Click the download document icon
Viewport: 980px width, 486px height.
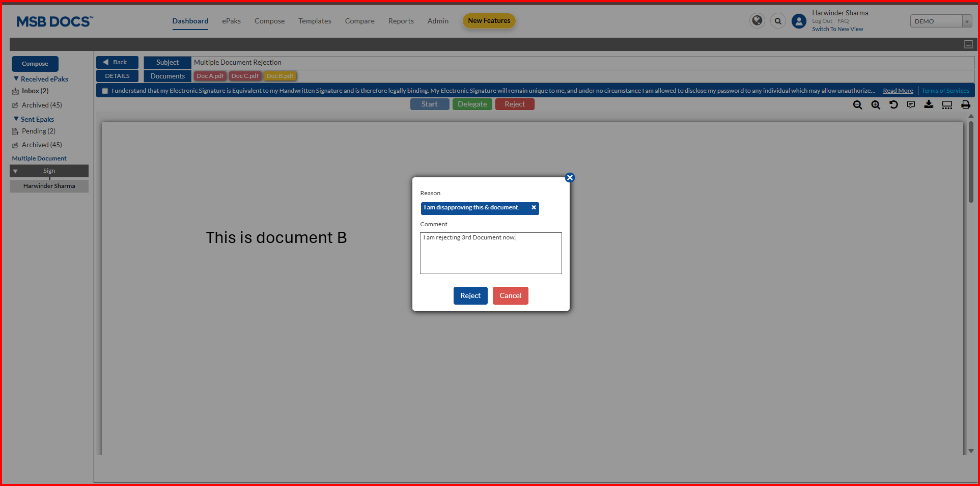(929, 104)
